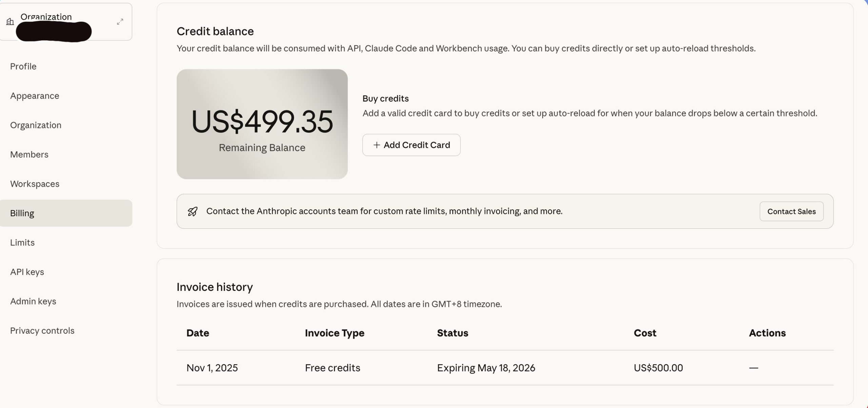Click the Contact Sales button

point(791,211)
